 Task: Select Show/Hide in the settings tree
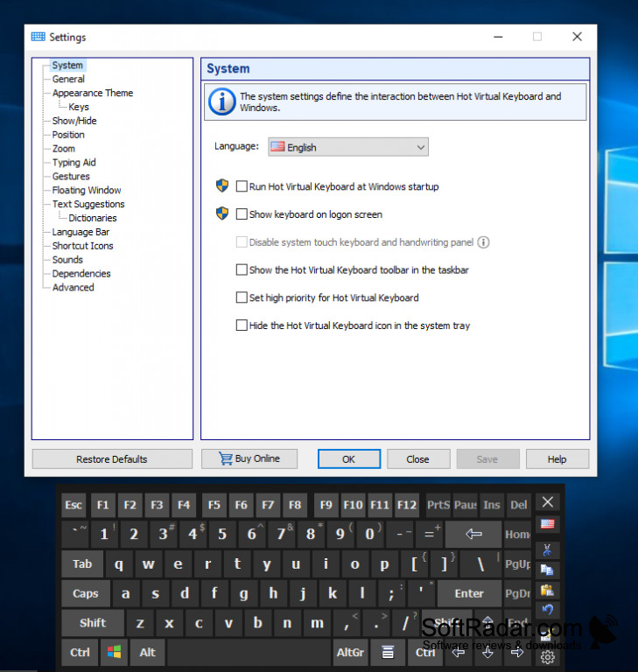(x=74, y=121)
